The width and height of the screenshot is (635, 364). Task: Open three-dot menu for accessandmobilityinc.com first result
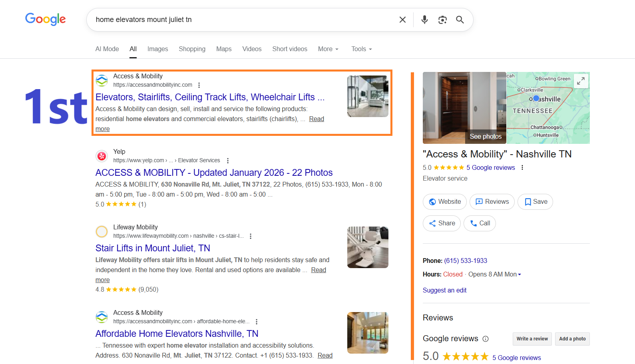199,85
